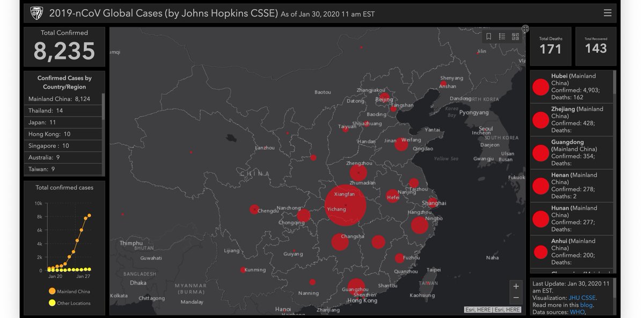
Task: Select the Hunan red circle icon in list
Action: [x=540, y=219]
